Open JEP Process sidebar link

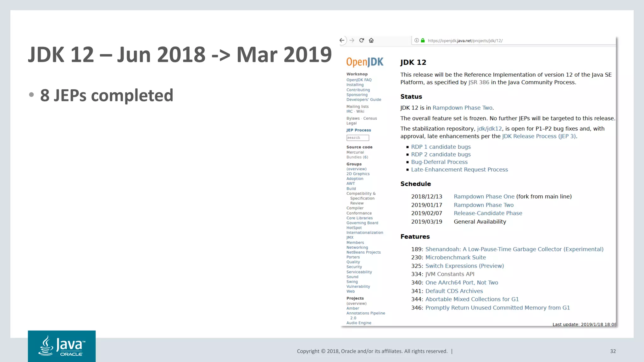tap(358, 130)
